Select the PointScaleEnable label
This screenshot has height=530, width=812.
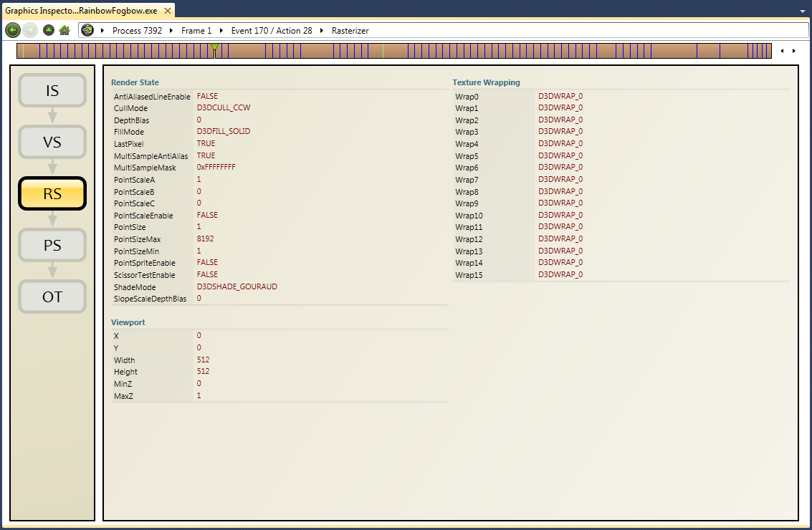(x=143, y=216)
